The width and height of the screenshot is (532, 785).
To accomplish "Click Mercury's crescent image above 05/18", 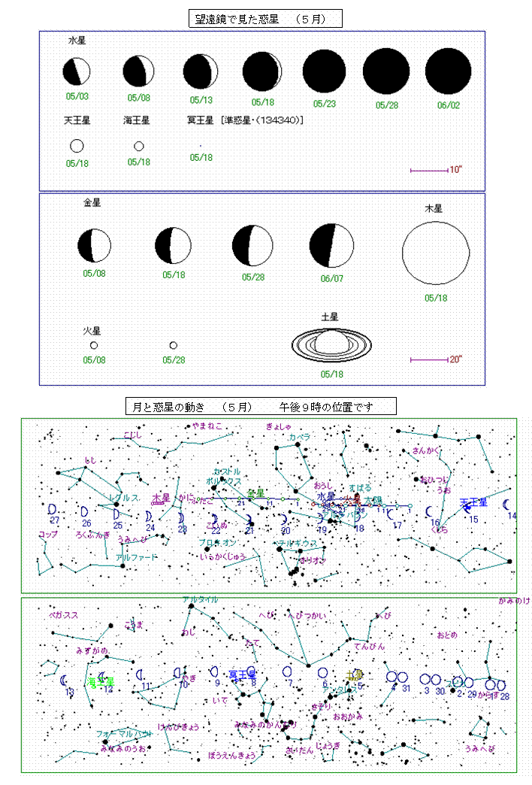I will [x=262, y=71].
